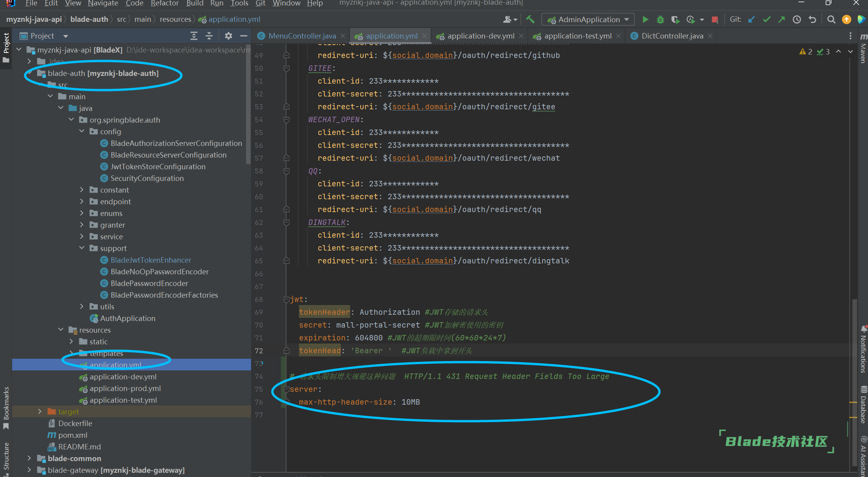Fold the WECHAT_OPEN section at line 54

pos(286,119)
